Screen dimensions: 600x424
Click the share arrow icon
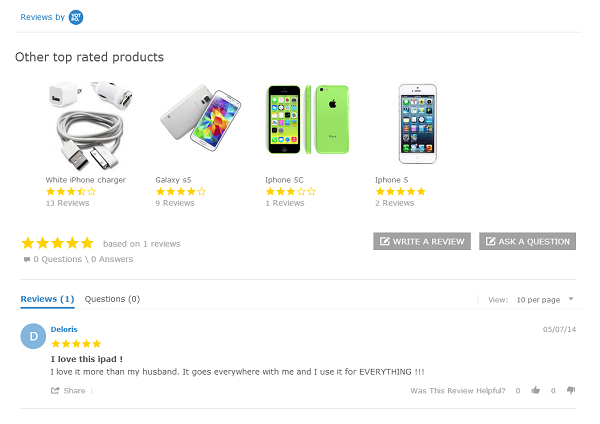click(x=55, y=390)
